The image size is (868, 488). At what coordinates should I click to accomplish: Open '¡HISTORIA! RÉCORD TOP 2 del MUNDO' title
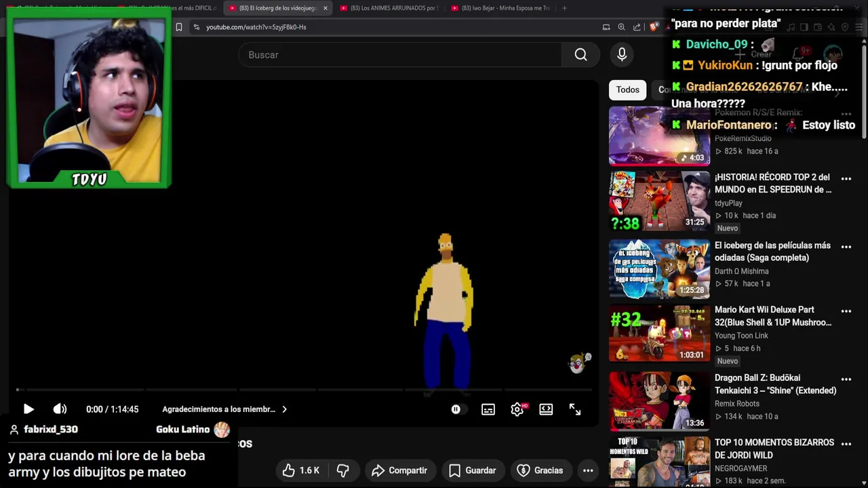tap(773, 184)
